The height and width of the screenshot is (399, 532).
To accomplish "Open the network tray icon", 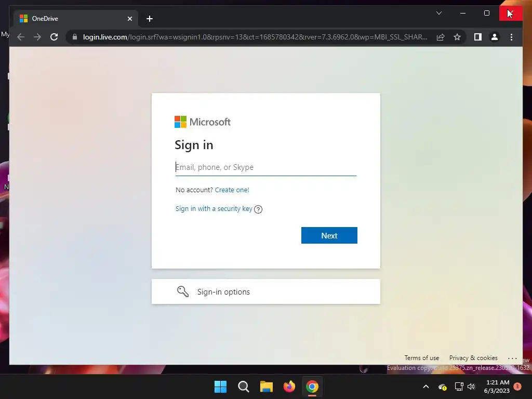I will 459,387.
